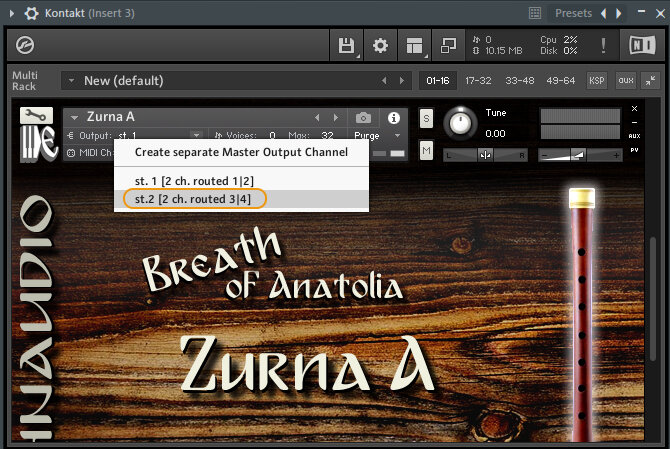Click the pan L-R slider

485,155
